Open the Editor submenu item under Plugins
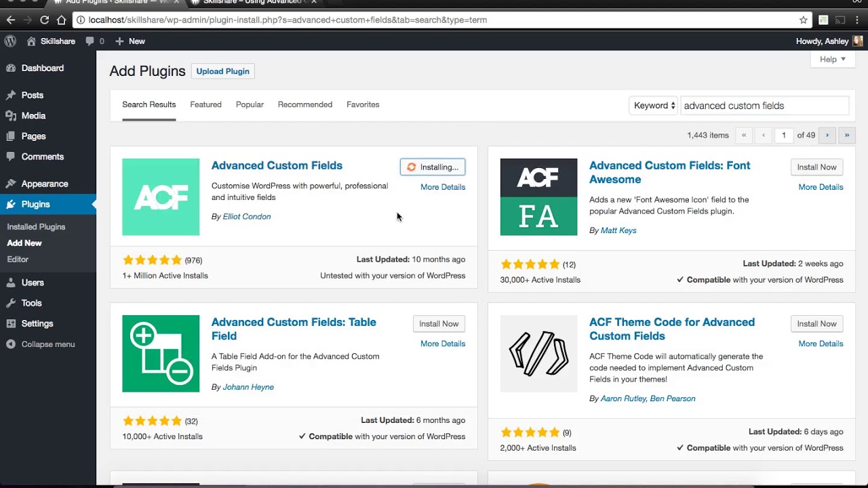This screenshot has width=868, height=488. coord(18,260)
